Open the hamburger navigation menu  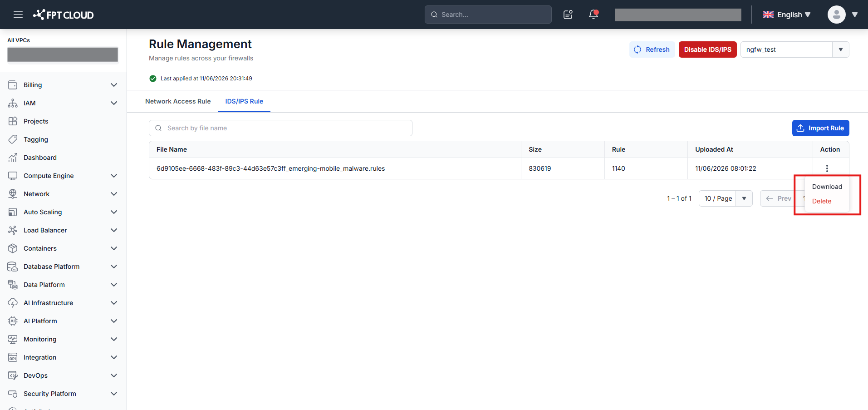click(18, 15)
